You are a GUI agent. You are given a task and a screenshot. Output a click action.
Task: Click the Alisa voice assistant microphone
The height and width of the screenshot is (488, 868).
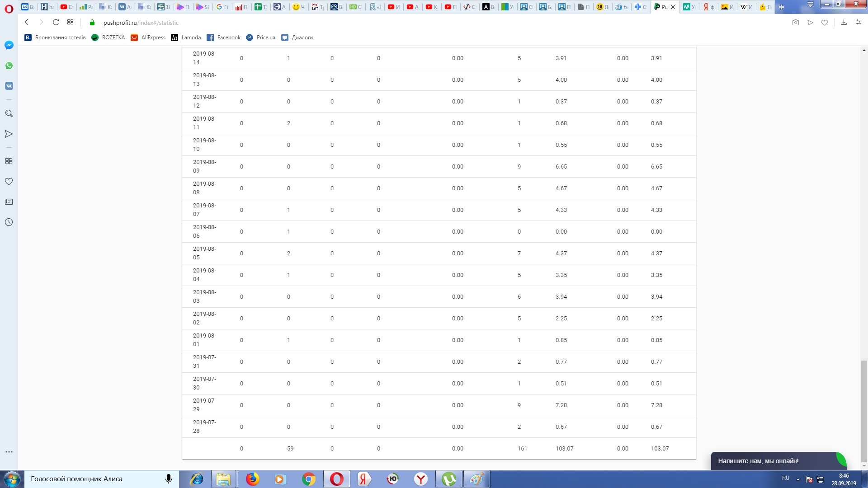(x=169, y=479)
